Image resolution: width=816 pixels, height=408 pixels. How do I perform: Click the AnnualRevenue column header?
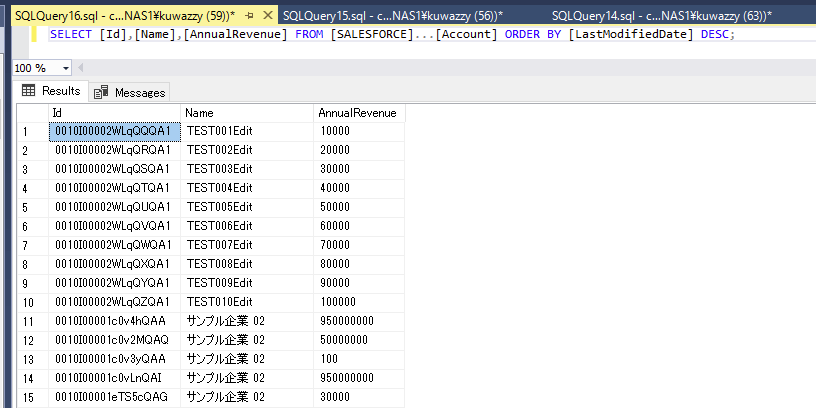coord(358,113)
